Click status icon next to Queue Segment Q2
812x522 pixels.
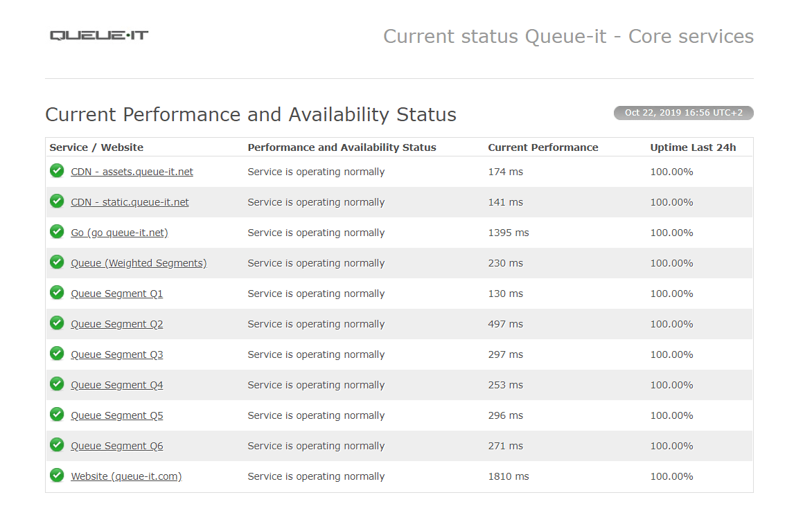[57, 323]
